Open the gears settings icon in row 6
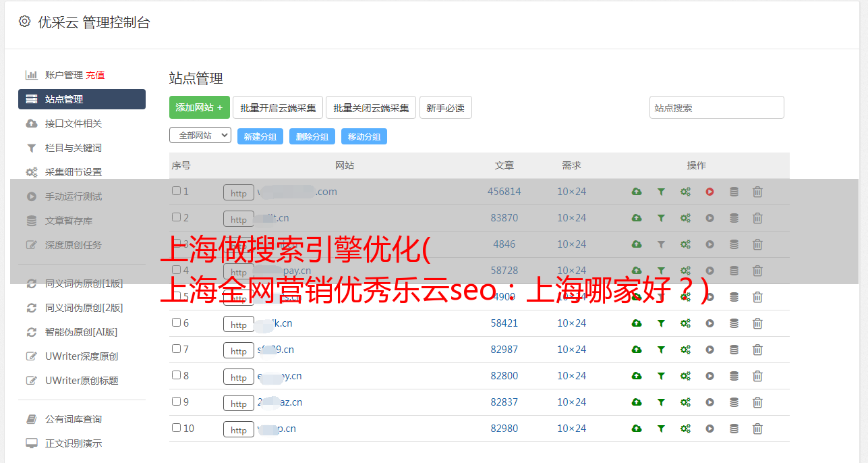868x463 pixels. pyautogui.click(x=685, y=323)
